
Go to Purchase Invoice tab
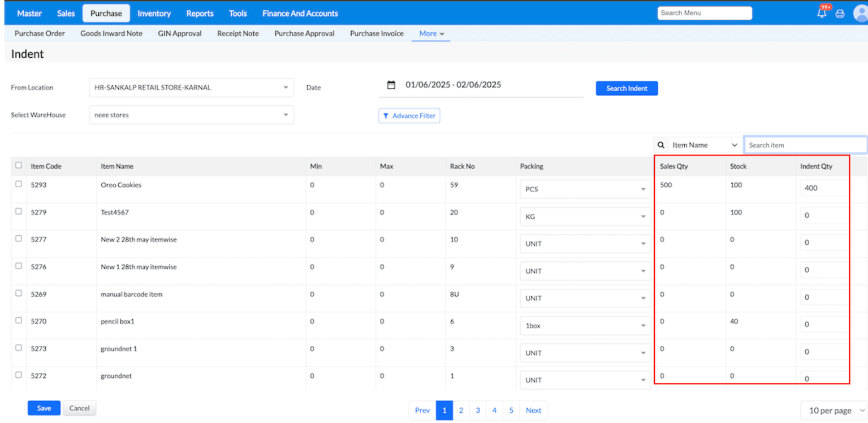pyautogui.click(x=377, y=34)
